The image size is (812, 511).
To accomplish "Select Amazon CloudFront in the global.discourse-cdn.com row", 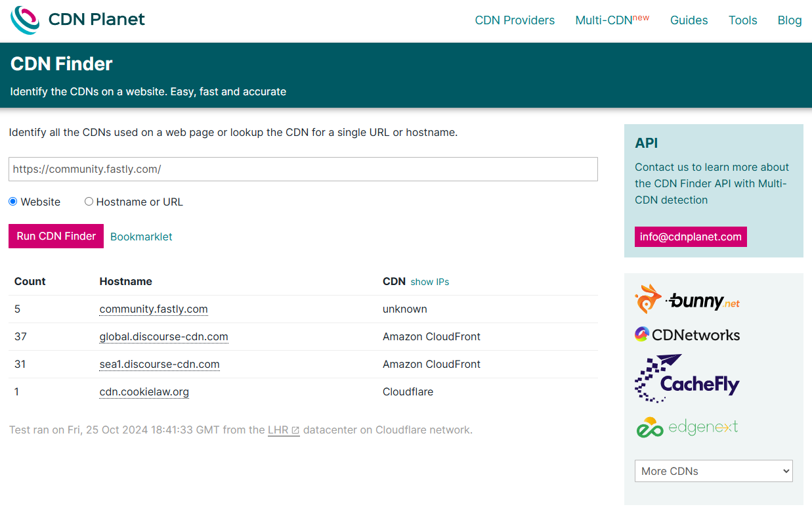I will tap(431, 336).
